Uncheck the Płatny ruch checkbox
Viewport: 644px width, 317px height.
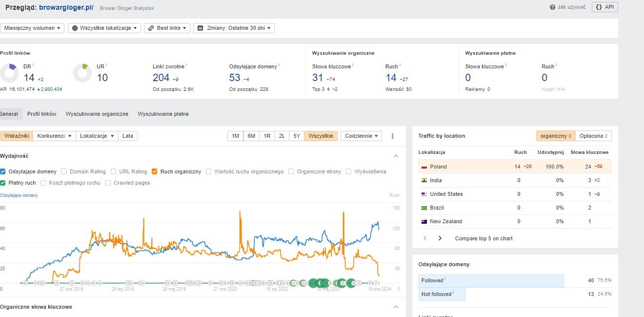click(x=3, y=183)
